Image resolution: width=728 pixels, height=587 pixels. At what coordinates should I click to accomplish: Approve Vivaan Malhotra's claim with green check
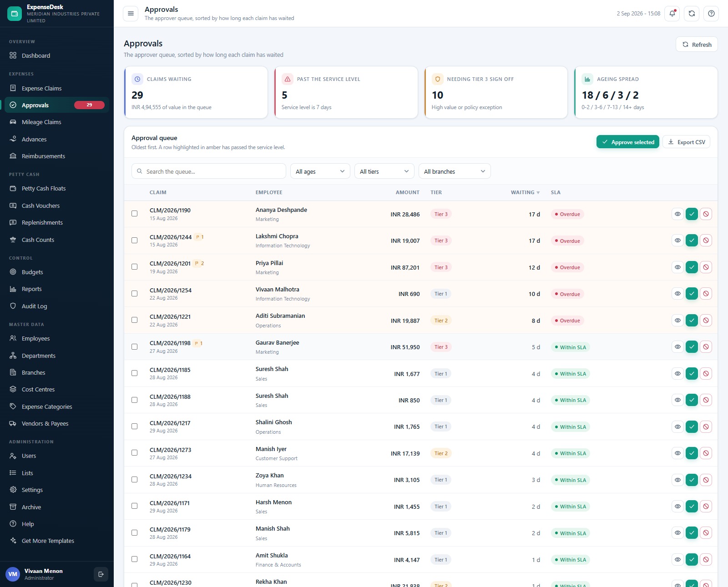tap(692, 294)
